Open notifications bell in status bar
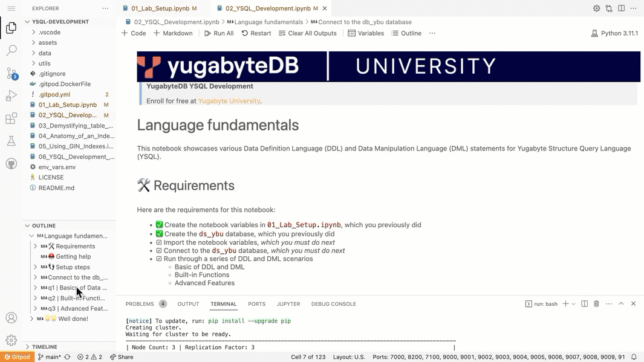This screenshot has width=644, height=362. pyautogui.click(x=634, y=357)
